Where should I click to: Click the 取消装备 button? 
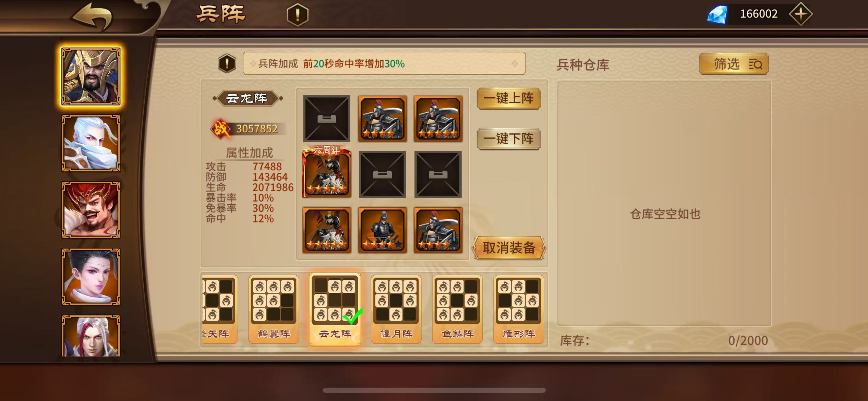[x=509, y=248]
